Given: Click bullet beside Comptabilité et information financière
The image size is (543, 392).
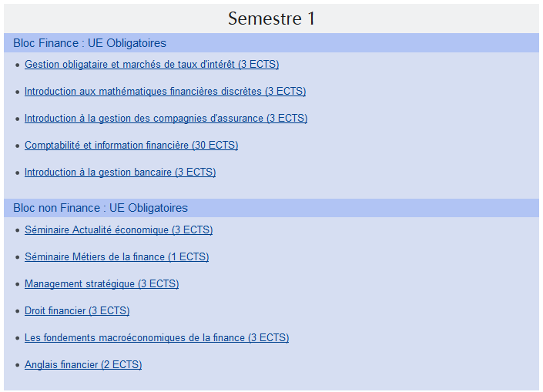Looking at the screenshot, I should point(17,146).
